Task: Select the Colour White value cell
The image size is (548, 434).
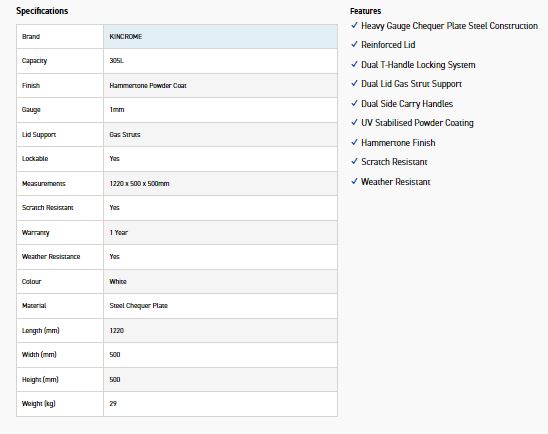Action: click(221, 281)
